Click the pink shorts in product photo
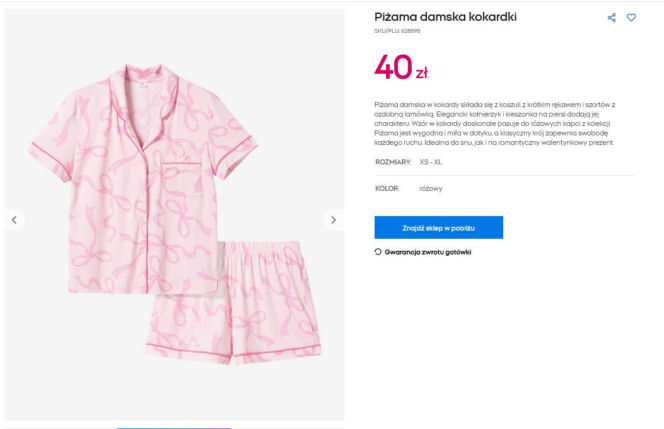This screenshot has height=429, width=664. (235, 300)
